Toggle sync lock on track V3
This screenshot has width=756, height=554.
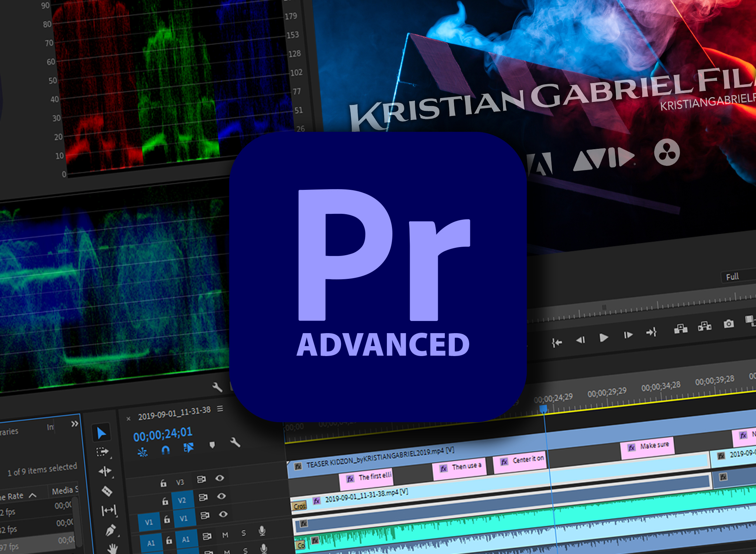coord(201,479)
